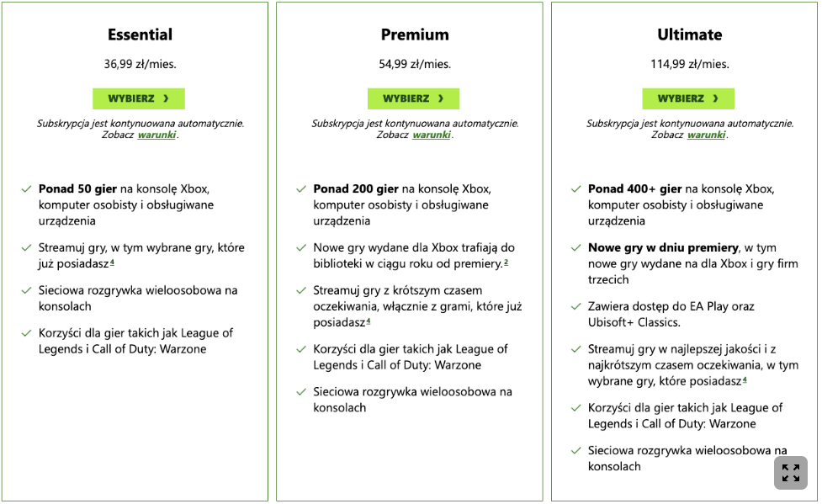Click the checkmark beside Nowe gry w dniu premiery
822x504 pixels.
576,248
